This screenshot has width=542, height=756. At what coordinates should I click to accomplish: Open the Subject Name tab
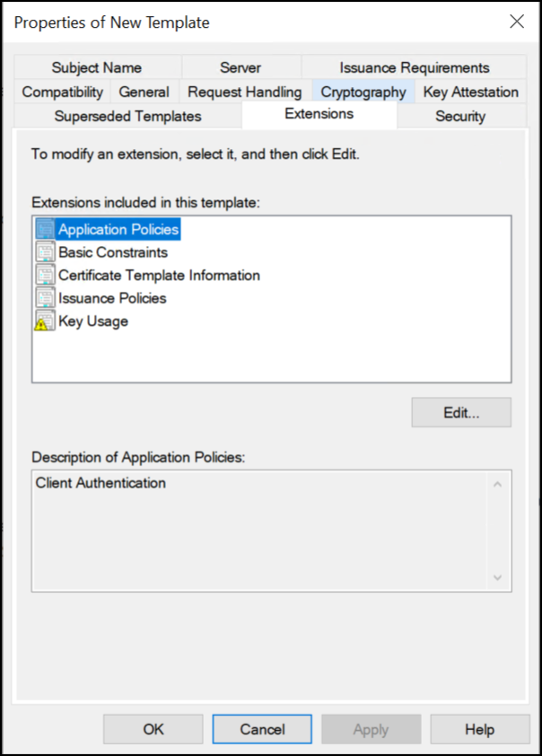coord(97,67)
